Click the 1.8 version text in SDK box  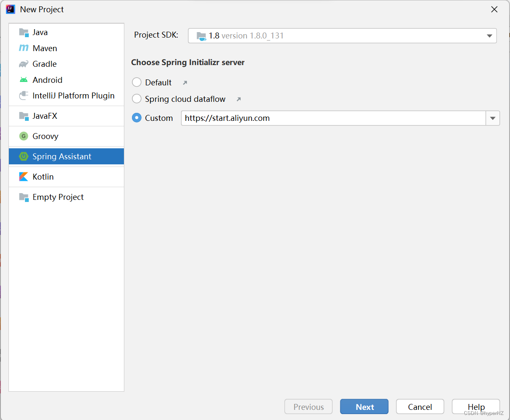pyautogui.click(x=246, y=36)
